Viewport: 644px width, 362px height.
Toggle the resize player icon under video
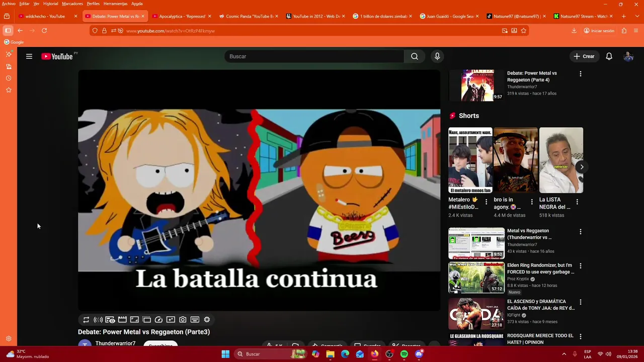[x=134, y=320]
